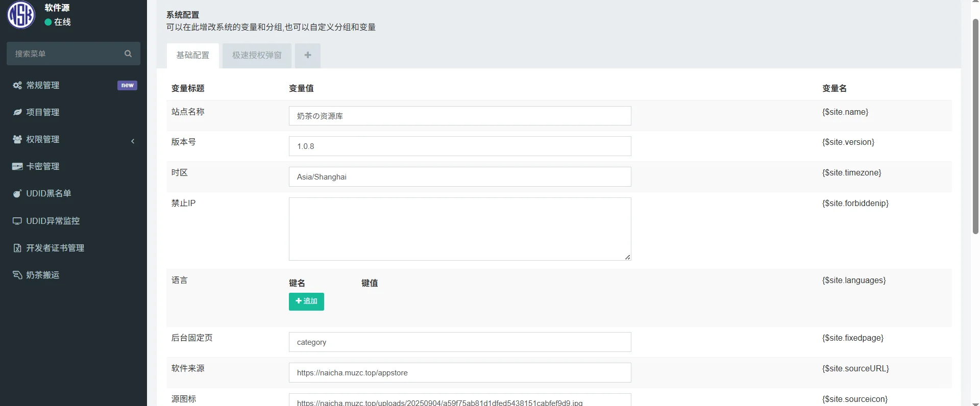
Task: Click the 软件源 username text
Action: click(57, 8)
